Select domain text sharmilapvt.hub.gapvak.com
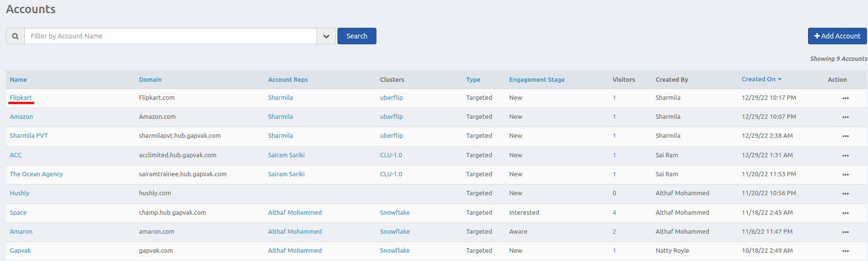 pyautogui.click(x=180, y=136)
